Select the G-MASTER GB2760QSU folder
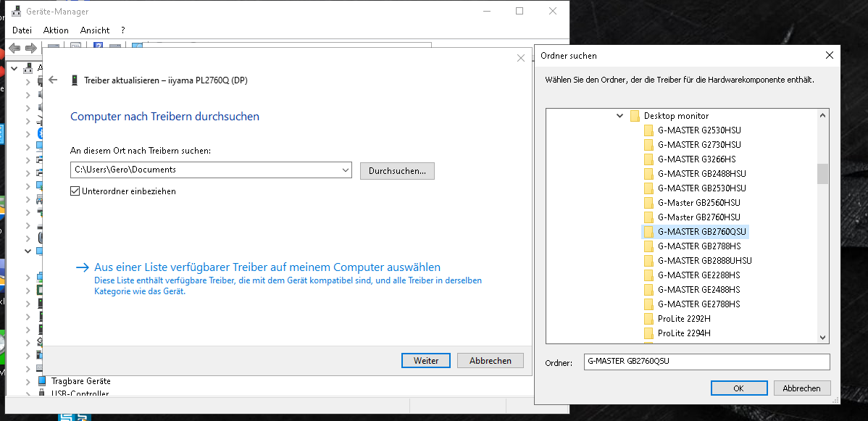 703,232
